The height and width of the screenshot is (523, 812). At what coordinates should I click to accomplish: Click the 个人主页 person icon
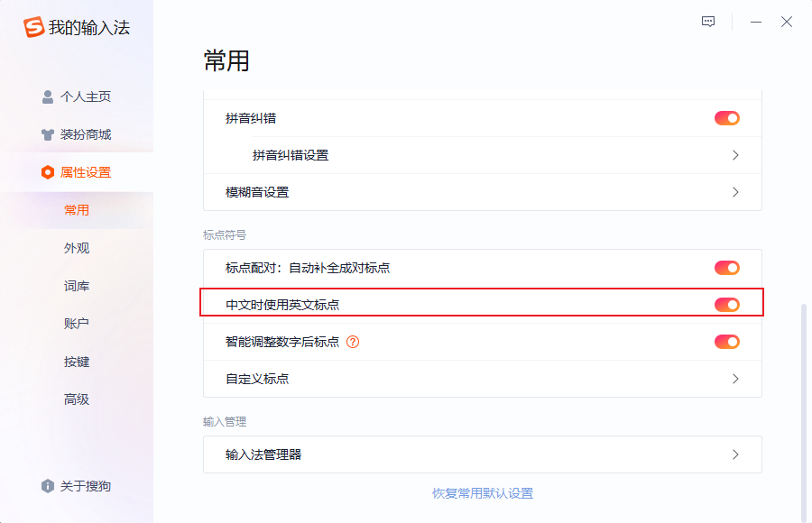[48, 96]
